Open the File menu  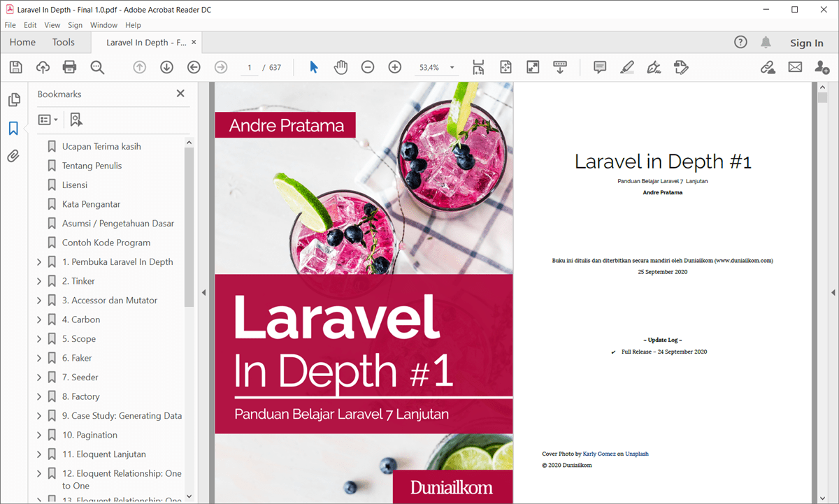click(x=10, y=25)
